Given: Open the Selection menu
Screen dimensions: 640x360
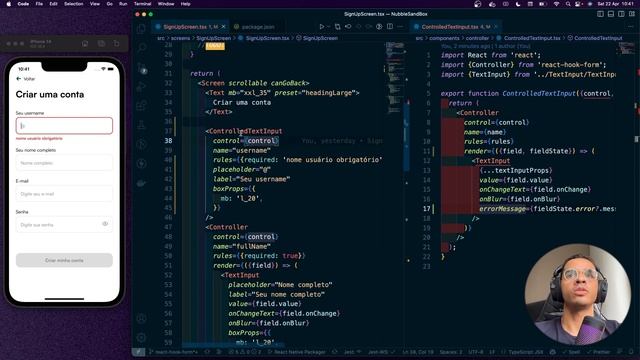Looking at the screenshot, I should click(x=73, y=4).
